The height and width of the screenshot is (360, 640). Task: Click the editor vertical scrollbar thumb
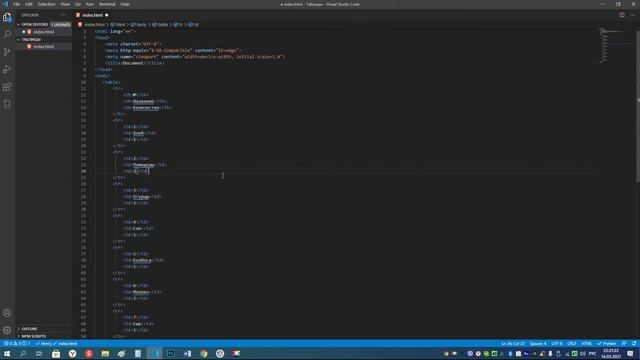pos(638,106)
